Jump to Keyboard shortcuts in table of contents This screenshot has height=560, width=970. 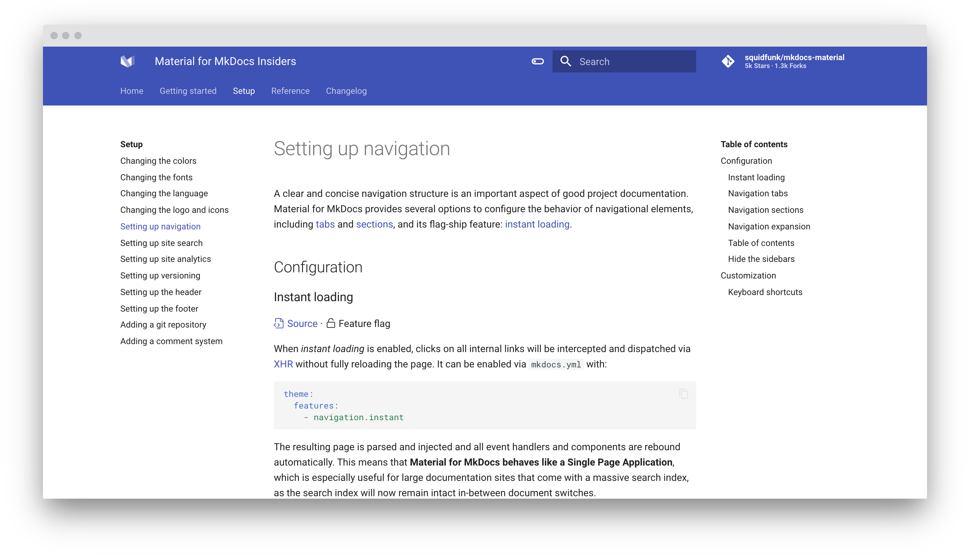[765, 292]
